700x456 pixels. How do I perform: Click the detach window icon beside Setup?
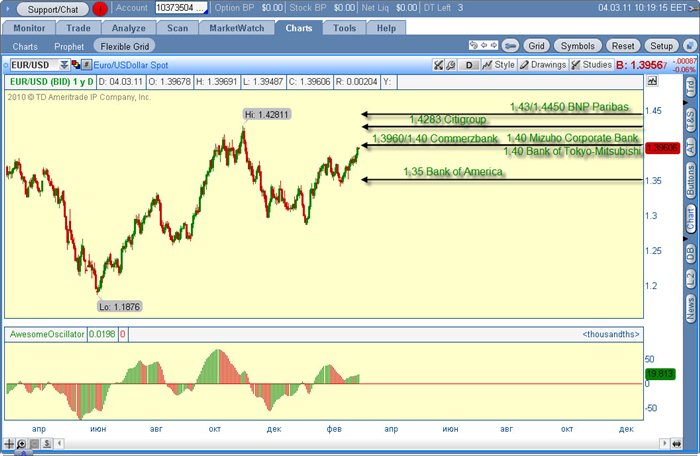tap(690, 46)
